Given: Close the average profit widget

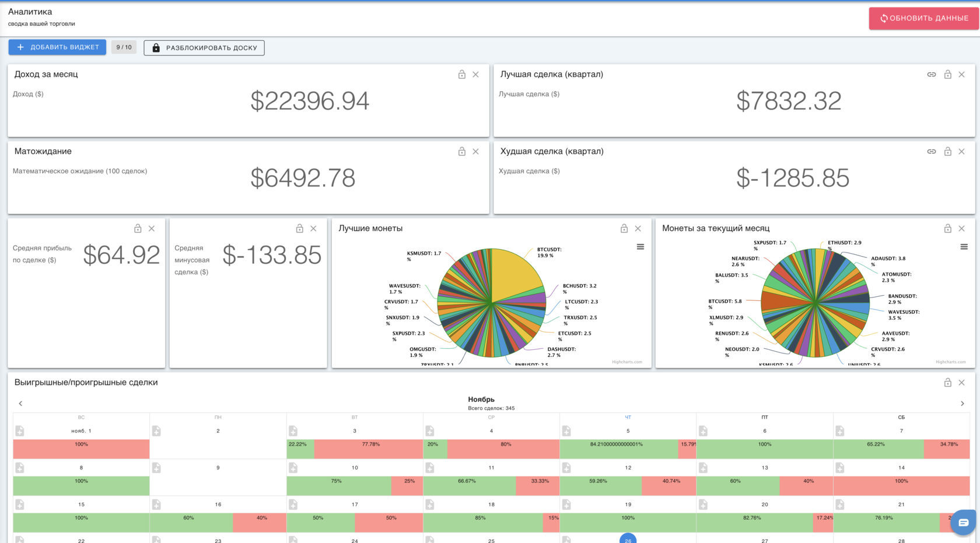Looking at the screenshot, I should 152,229.
